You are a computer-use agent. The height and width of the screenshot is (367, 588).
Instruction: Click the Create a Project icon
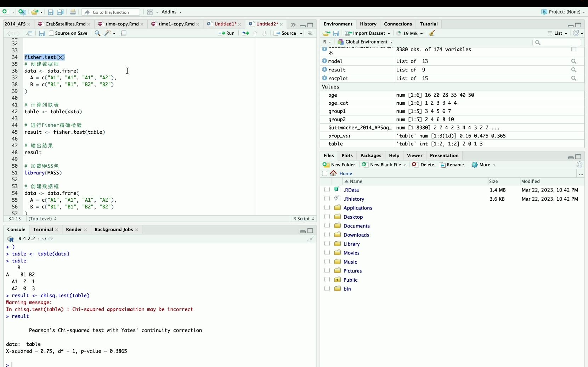pos(22,12)
